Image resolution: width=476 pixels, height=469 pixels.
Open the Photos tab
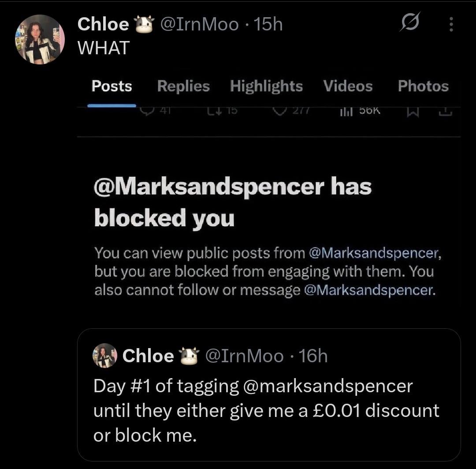pyautogui.click(x=423, y=86)
